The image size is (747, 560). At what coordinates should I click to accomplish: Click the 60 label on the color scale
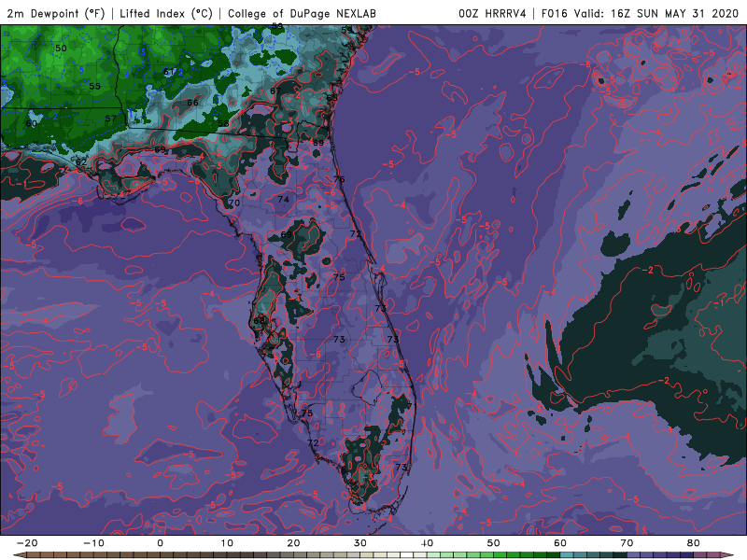click(560, 543)
